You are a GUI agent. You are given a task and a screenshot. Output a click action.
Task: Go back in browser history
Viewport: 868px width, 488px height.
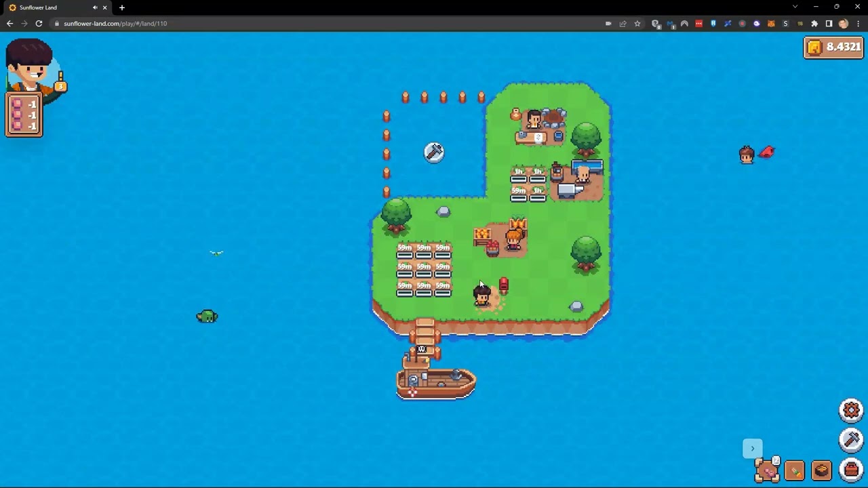point(9,24)
